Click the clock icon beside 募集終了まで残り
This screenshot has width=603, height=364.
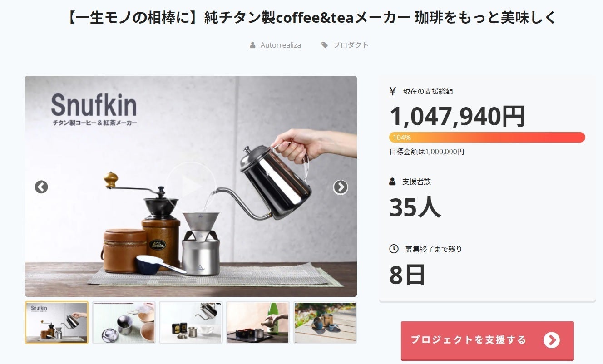pyautogui.click(x=394, y=249)
